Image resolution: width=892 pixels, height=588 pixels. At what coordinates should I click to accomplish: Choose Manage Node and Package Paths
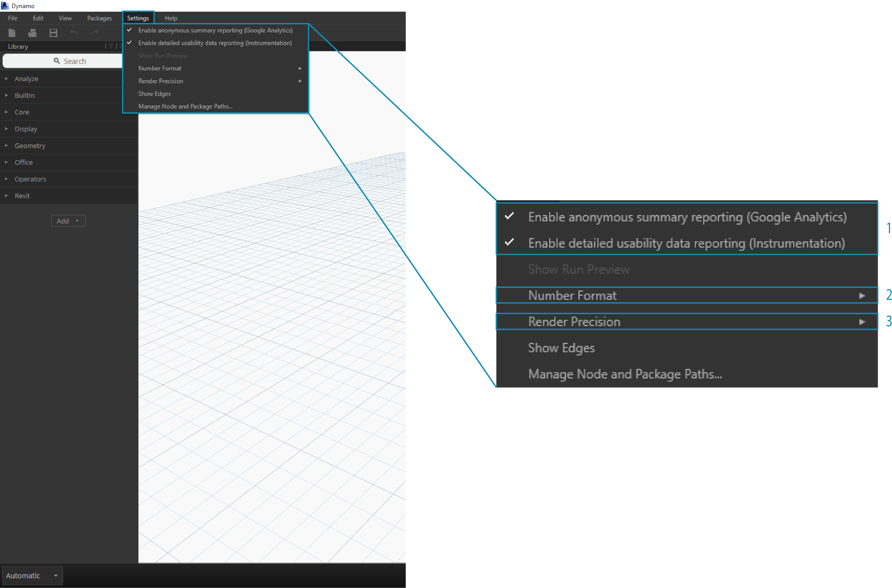pos(216,106)
